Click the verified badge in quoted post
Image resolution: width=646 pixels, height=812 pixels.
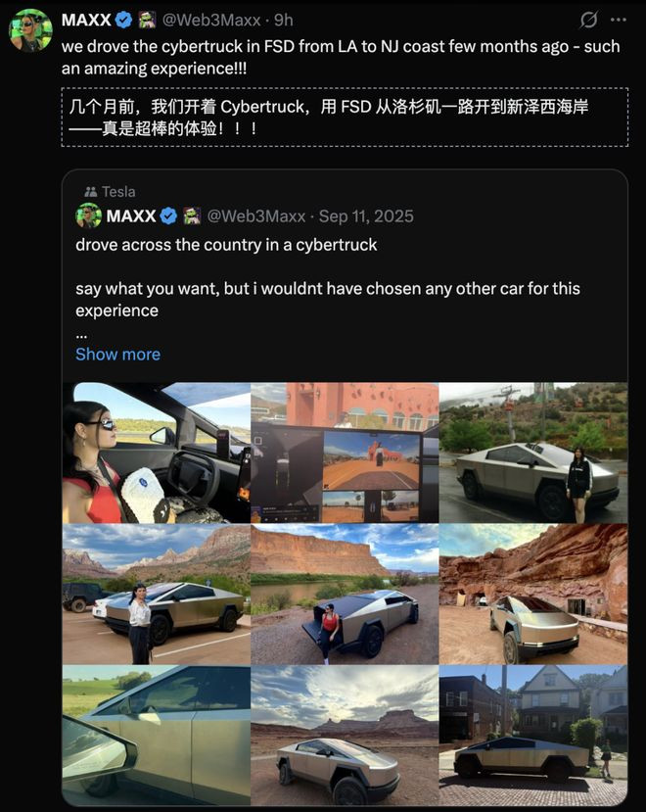point(168,215)
